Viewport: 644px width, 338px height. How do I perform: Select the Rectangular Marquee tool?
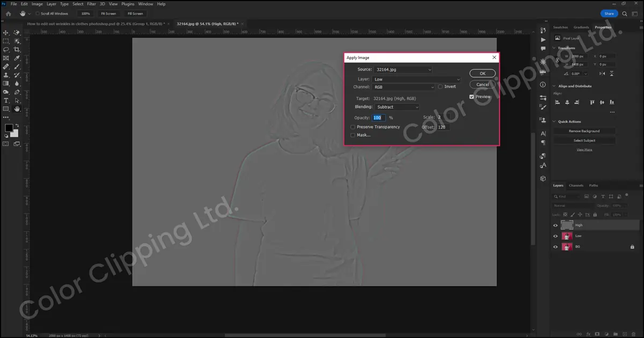tap(6, 41)
